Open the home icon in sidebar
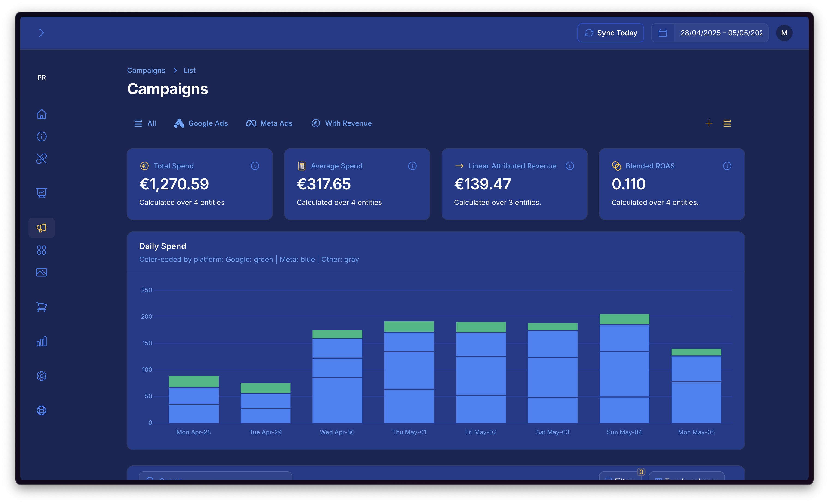 pyautogui.click(x=41, y=114)
